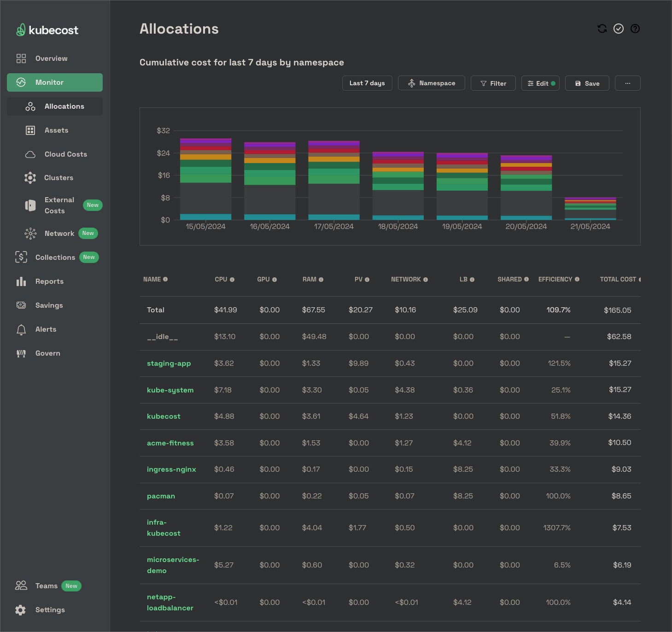The image size is (672, 632).
Task: Click the Assets sidebar icon
Action: coord(30,130)
